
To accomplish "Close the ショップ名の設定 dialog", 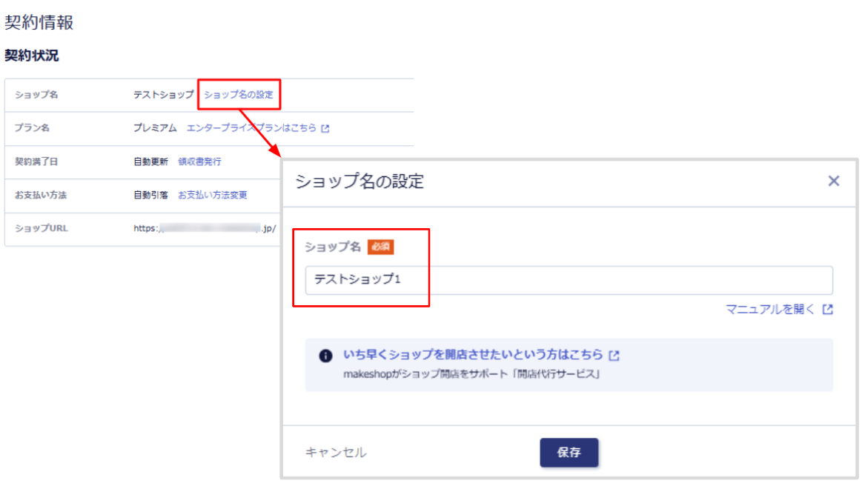I will point(834,180).
